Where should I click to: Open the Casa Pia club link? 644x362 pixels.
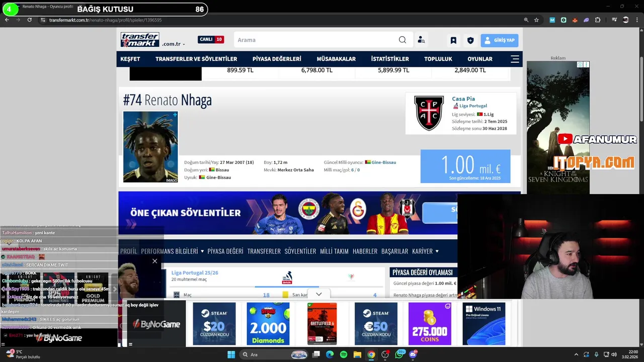click(463, 99)
